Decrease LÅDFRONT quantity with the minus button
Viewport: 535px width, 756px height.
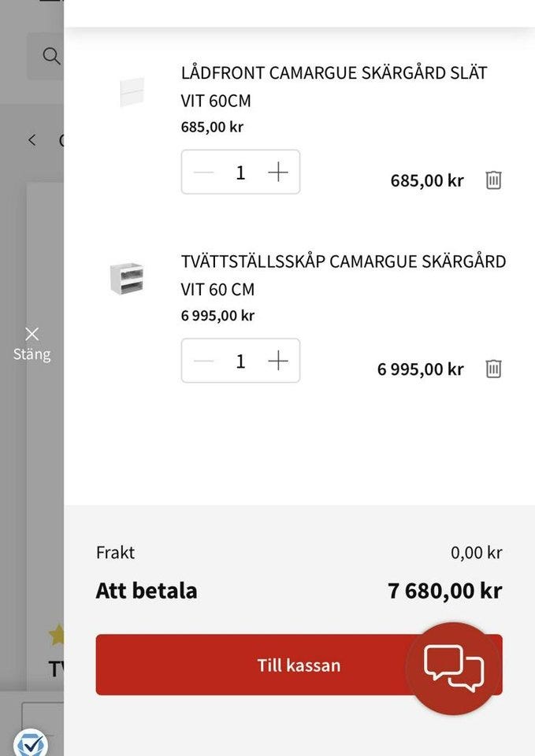coord(203,172)
